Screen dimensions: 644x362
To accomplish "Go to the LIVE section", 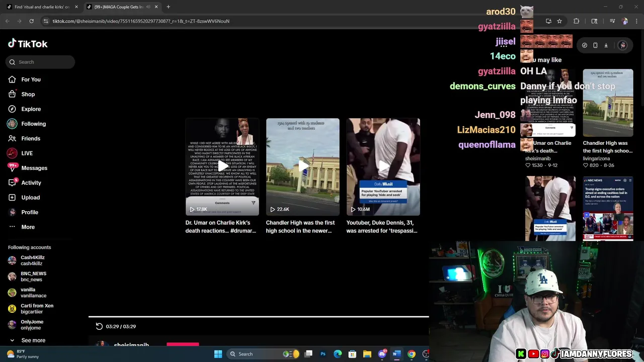I will click(21, 153).
